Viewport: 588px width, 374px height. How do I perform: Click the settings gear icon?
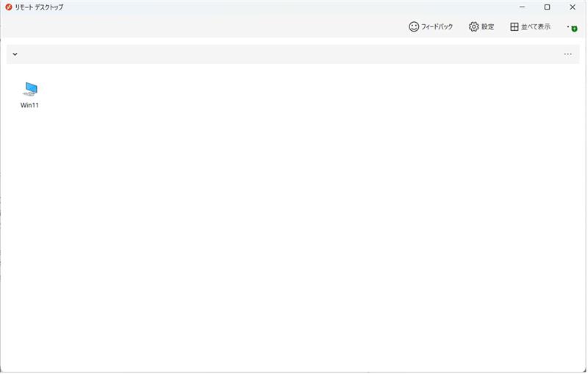point(473,26)
